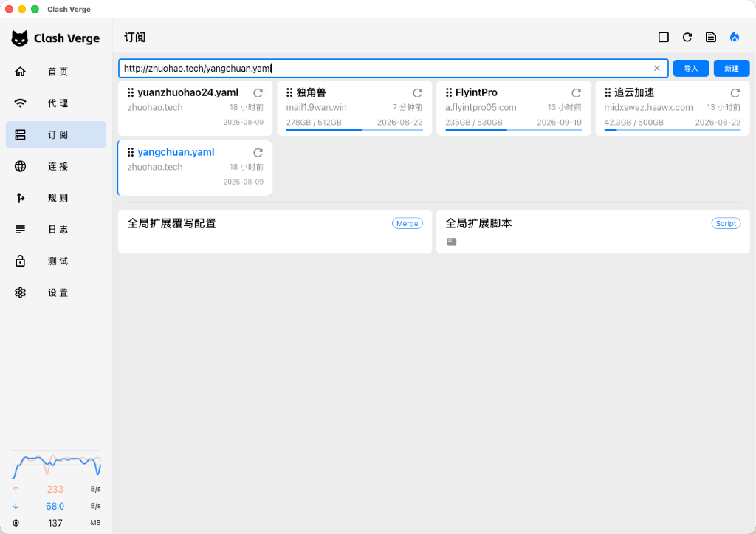Select the 追云加速 profile title
The height and width of the screenshot is (534, 756).
pyautogui.click(x=634, y=92)
